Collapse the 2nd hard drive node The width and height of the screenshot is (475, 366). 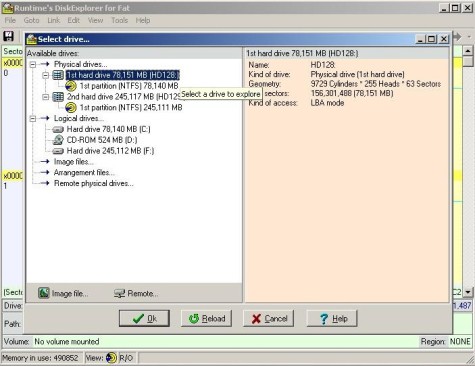click(46, 97)
